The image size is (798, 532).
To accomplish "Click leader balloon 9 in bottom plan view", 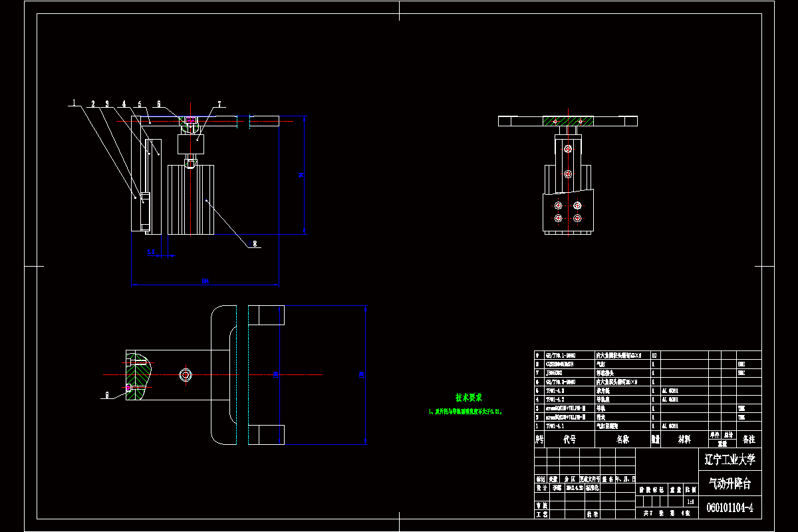I will click(x=106, y=395).
